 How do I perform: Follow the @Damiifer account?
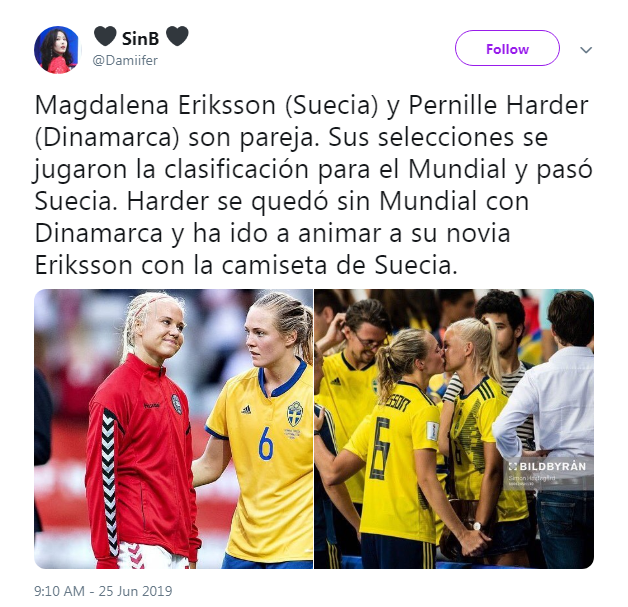[507, 48]
